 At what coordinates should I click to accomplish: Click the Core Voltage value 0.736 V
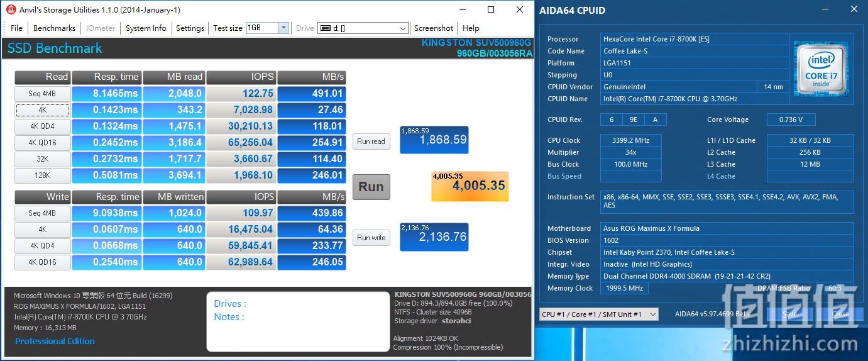tap(790, 119)
